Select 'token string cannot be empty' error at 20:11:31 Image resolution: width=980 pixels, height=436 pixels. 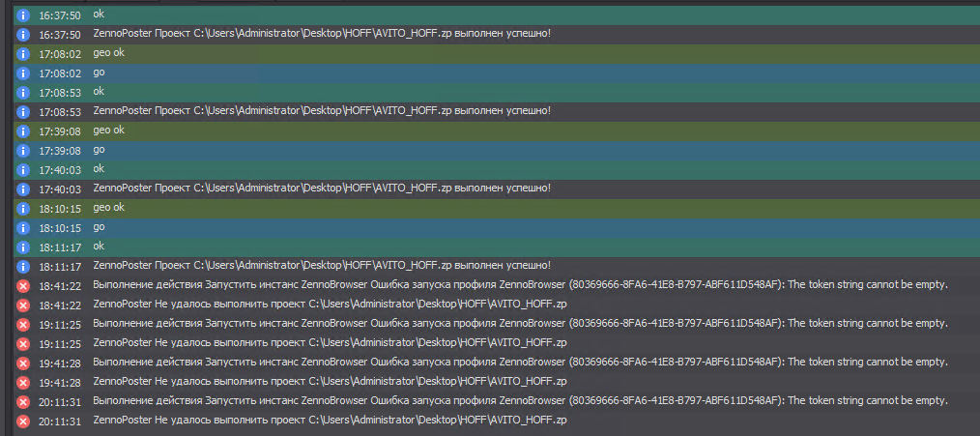[521, 400]
